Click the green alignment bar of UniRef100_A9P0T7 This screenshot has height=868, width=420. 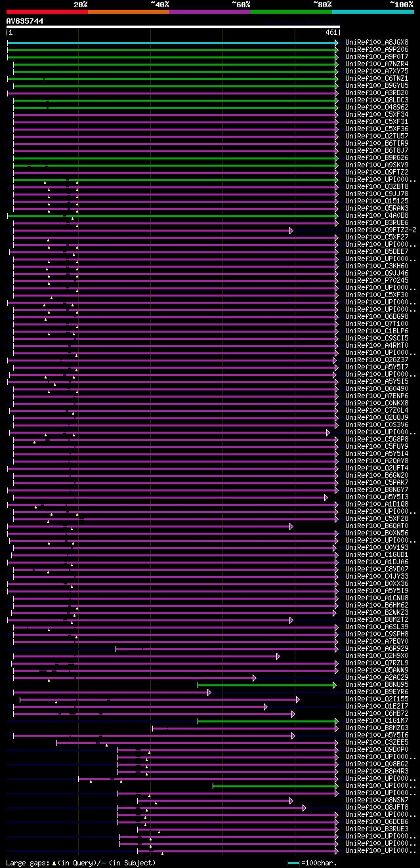[x=171, y=56]
